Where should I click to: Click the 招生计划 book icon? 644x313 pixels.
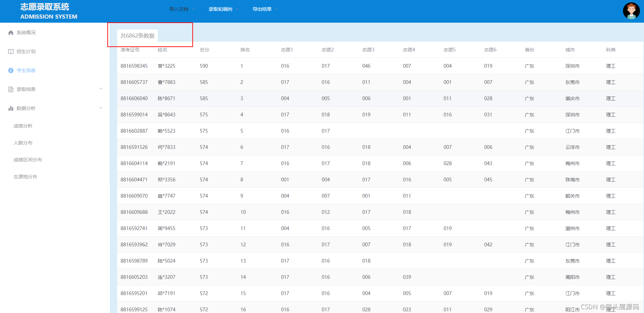(11, 51)
